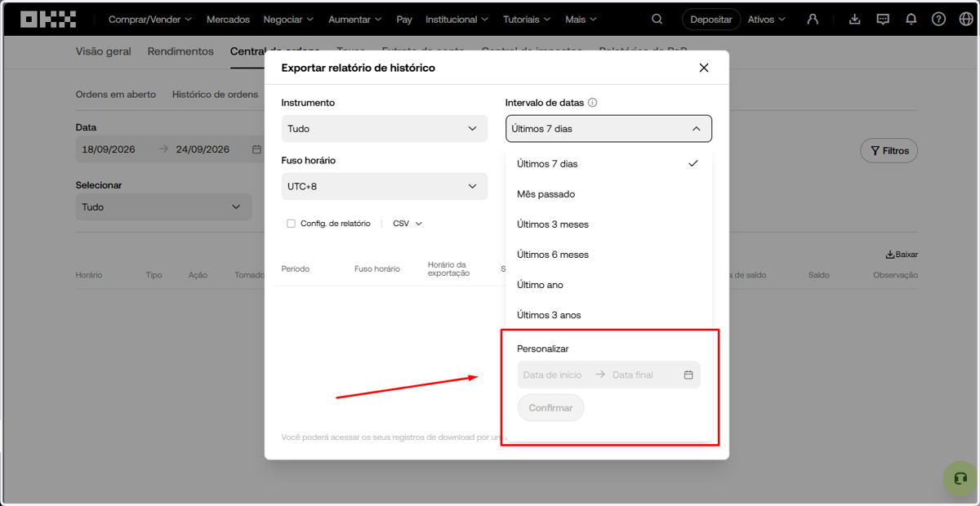Open the Institucional menu
This screenshot has height=506, width=980.
tap(457, 19)
